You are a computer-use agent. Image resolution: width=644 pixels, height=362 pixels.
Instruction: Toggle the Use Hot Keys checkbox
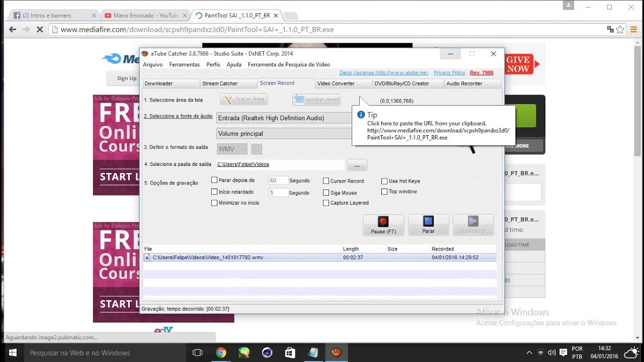click(x=384, y=181)
